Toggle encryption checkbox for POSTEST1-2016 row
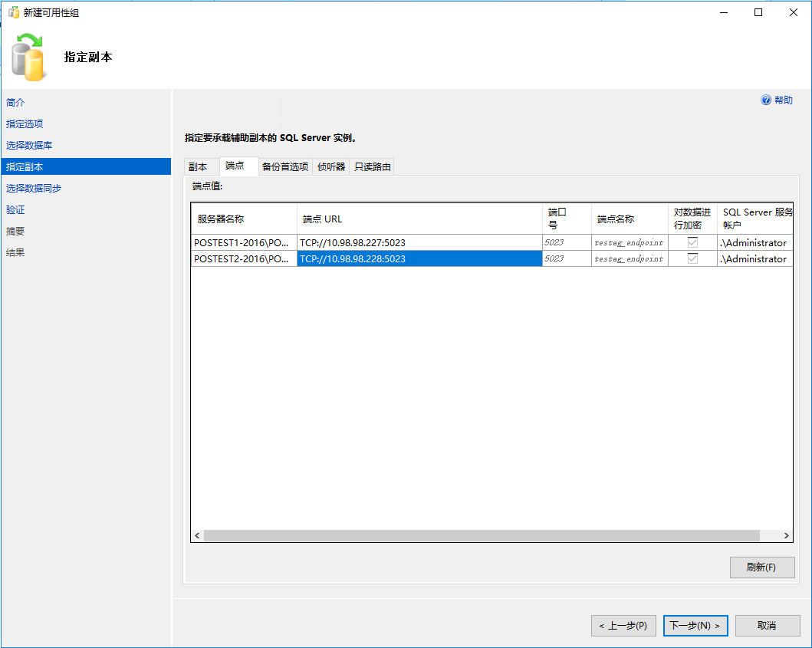The width and height of the screenshot is (812, 648). point(692,242)
